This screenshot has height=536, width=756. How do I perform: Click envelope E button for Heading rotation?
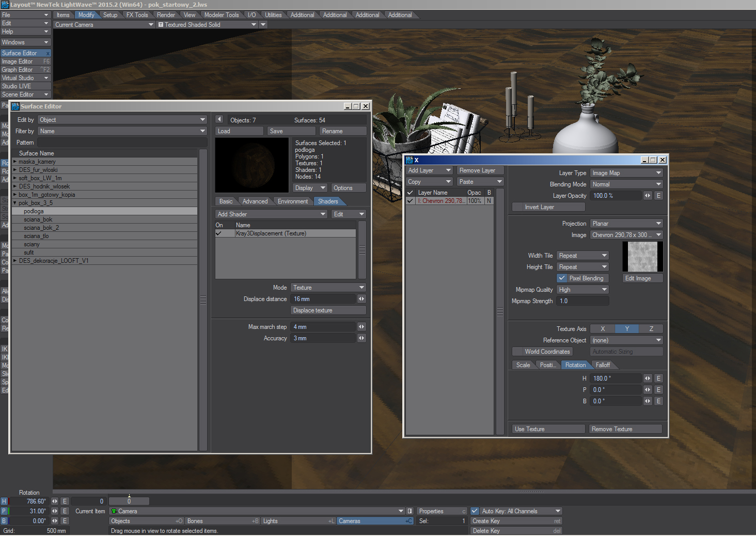point(658,379)
